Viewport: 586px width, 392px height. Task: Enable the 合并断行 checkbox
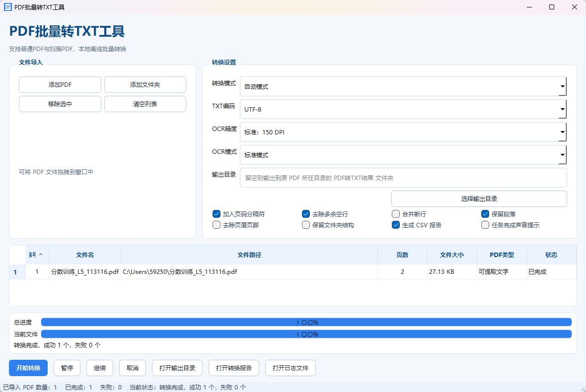(395, 214)
